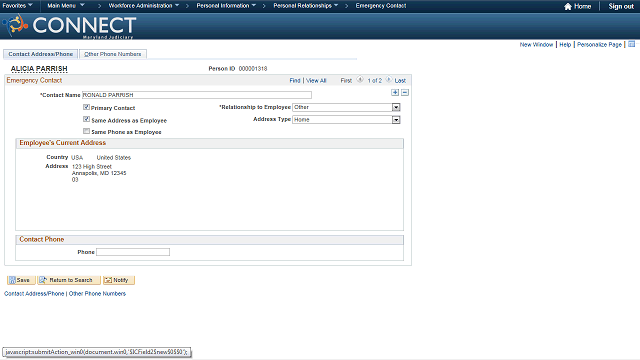
Task: Show next row arrow icon
Action: [389, 80]
